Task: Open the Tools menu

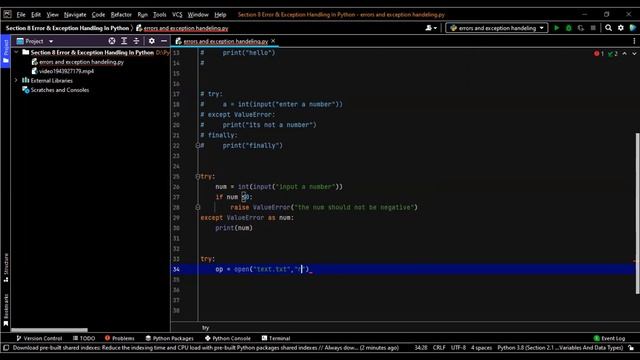Action: (x=160, y=15)
